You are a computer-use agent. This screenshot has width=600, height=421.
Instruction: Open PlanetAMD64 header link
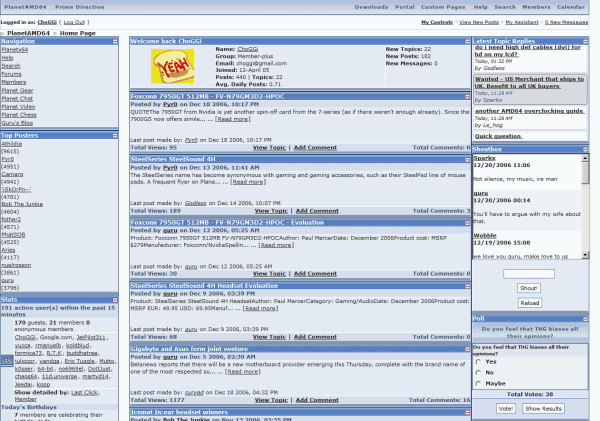25,7
